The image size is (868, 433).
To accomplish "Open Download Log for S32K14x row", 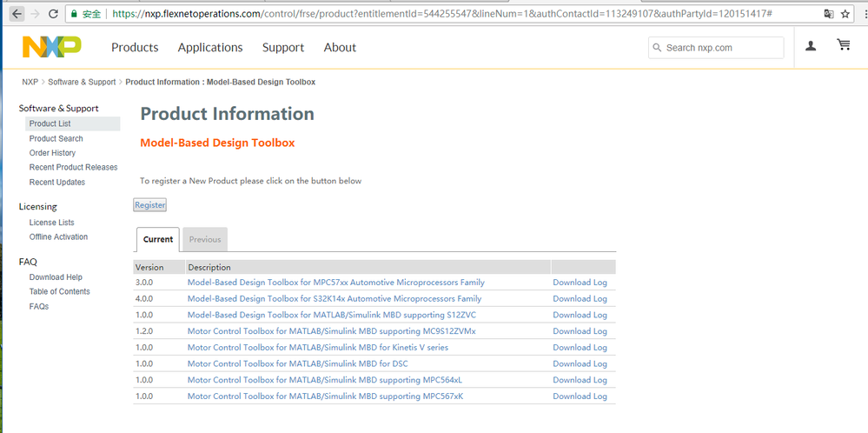I will [580, 298].
